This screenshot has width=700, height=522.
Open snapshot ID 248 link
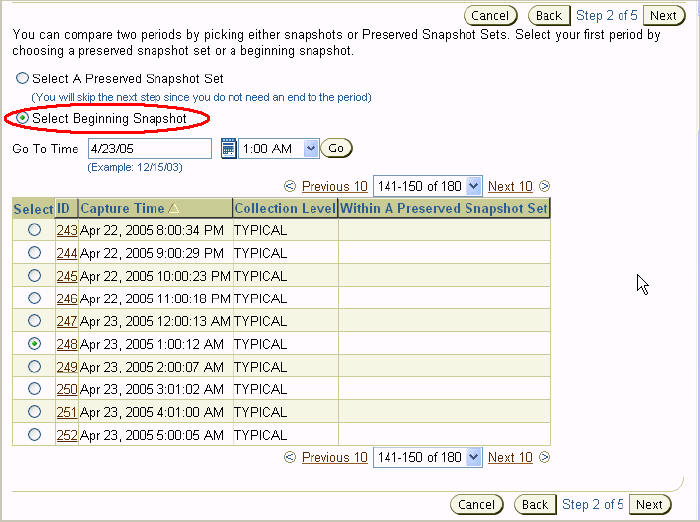[x=67, y=344]
